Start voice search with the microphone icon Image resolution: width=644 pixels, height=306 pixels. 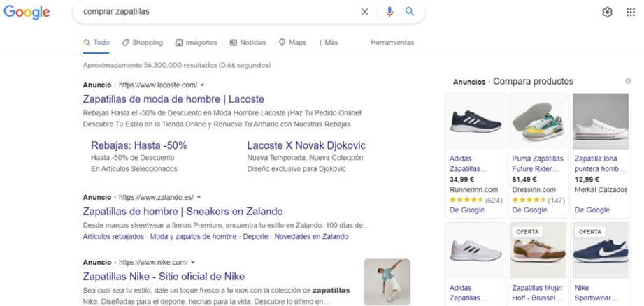click(x=389, y=12)
